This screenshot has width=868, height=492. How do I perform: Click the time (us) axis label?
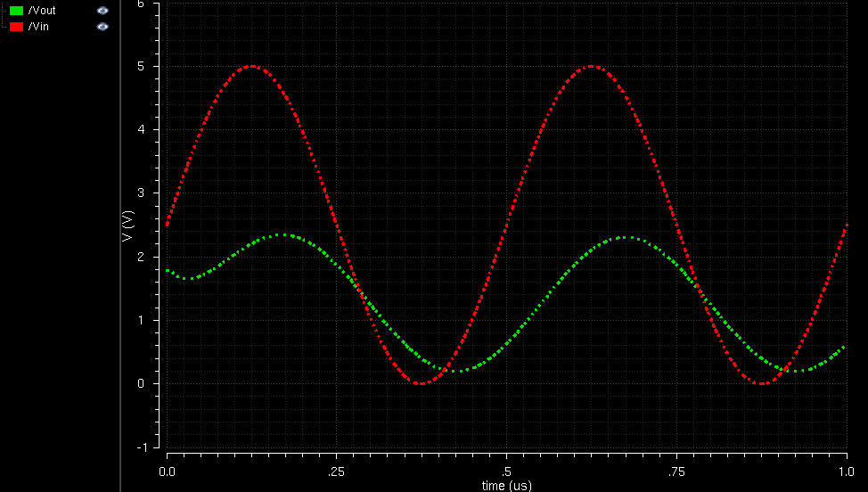pyautogui.click(x=506, y=486)
